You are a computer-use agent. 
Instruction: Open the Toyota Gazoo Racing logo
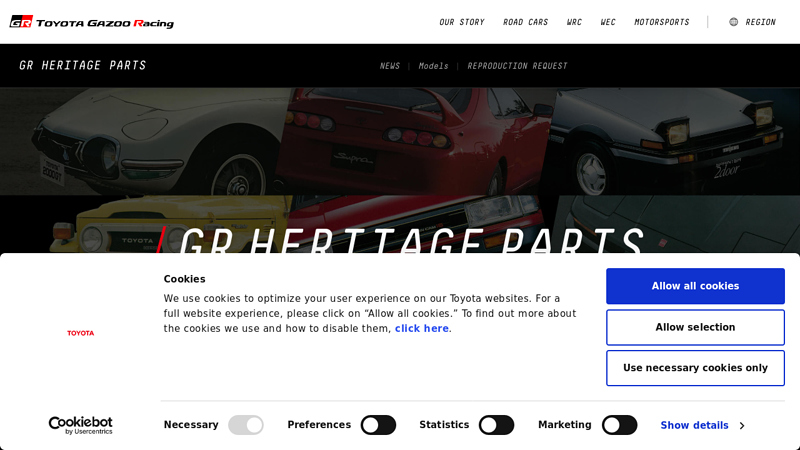pyautogui.click(x=92, y=22)
